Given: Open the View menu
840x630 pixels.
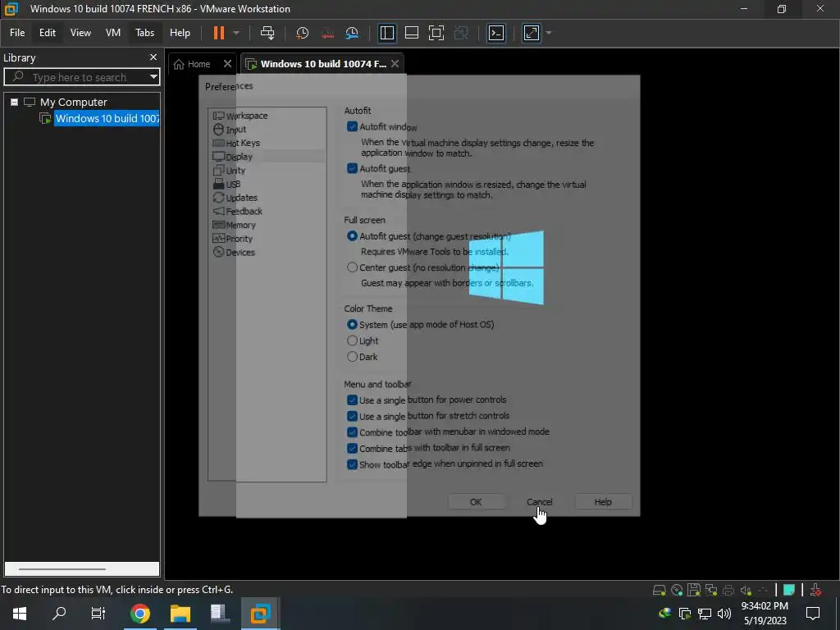Looking at the screenshot, I should click(x=80, y=33).
